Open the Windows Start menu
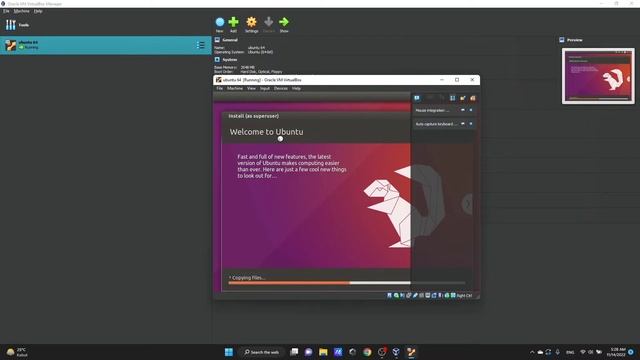Screen dimensions: 640x360 229,352
